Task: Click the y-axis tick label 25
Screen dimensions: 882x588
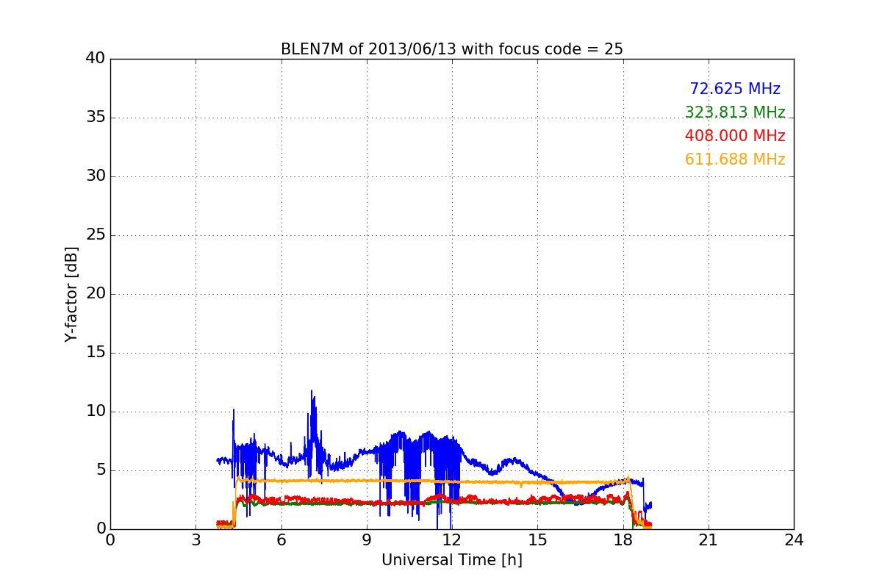Action: tap(96, 235)
